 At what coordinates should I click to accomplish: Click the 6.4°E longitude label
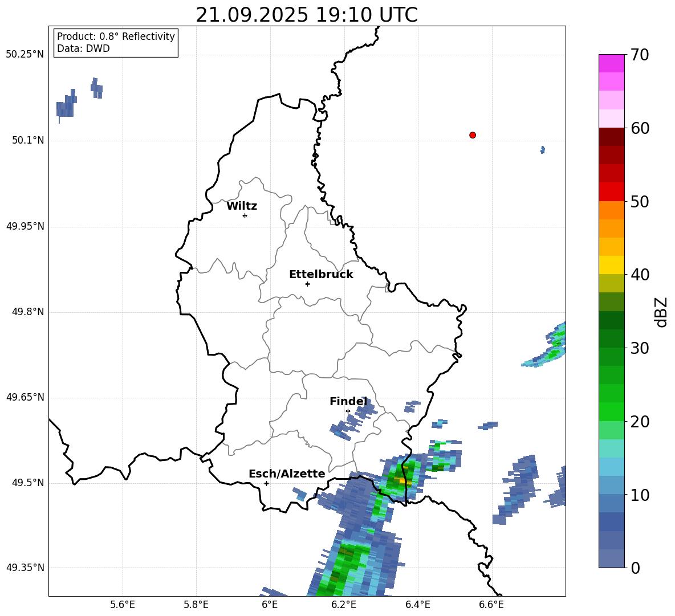pyautogui.click(x=417, y=605)
